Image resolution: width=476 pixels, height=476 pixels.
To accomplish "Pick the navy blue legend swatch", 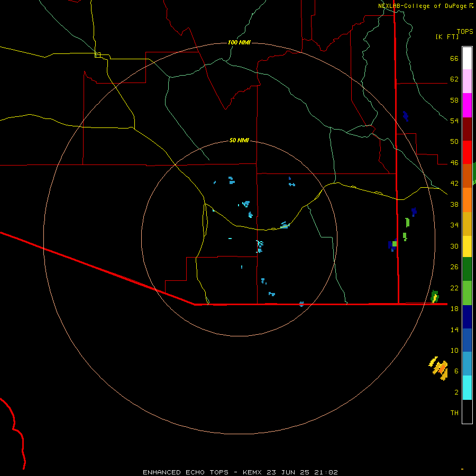I will pos(467,317).
